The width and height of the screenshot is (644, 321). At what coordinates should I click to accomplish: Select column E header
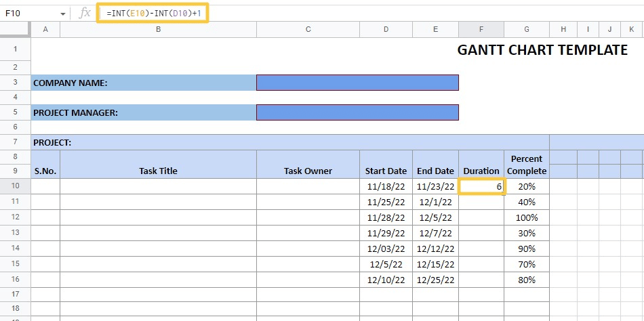click(435, 29)
